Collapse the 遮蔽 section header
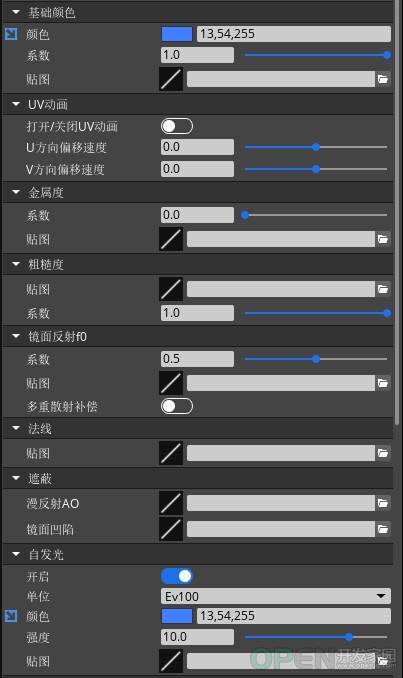 pyautogui.click(x=16, y=478)
